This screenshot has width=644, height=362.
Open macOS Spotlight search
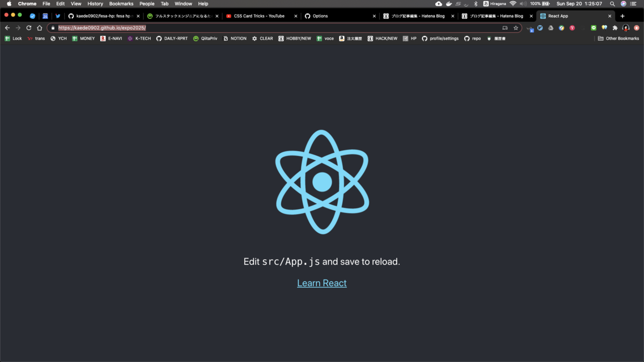612,4
